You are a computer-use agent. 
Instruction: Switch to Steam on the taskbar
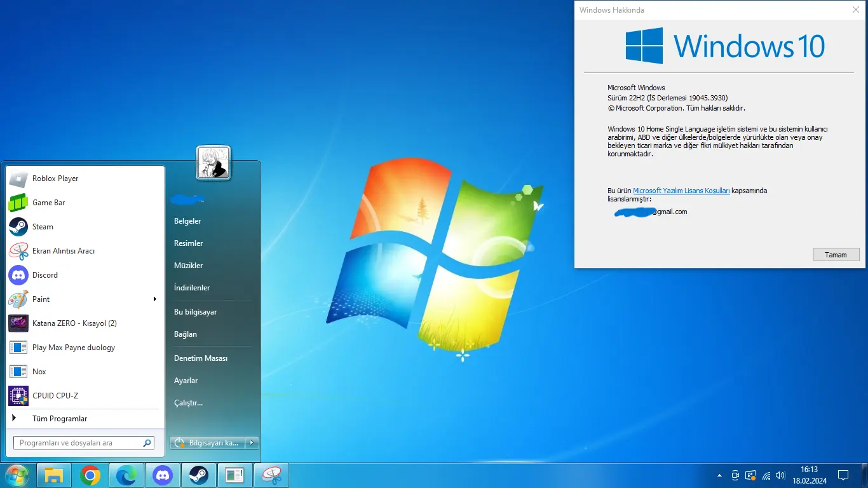pos(199,475)
